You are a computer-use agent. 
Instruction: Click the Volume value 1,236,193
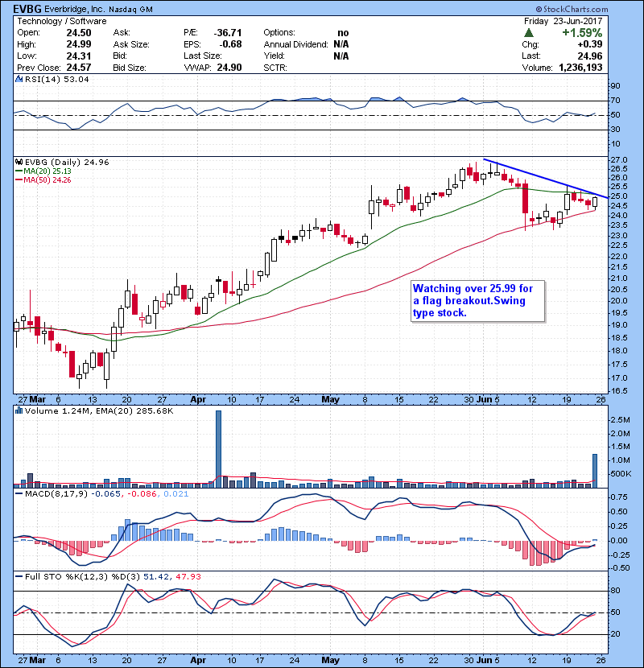pyautogui.click(x=580, y=68)
